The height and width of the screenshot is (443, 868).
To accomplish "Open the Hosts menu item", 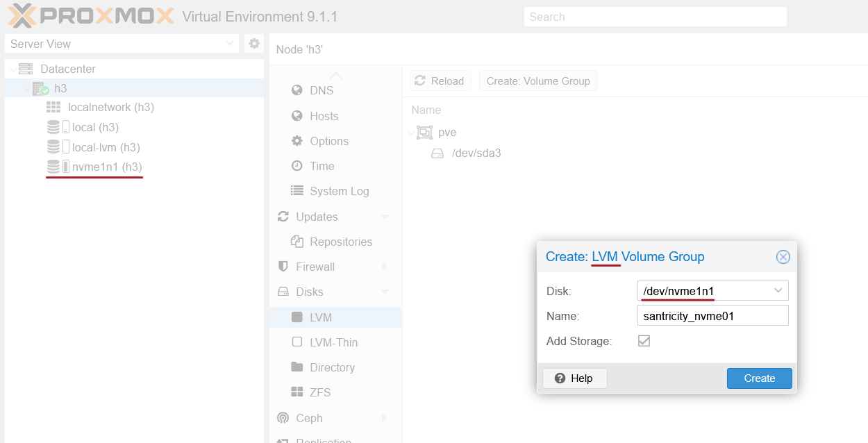I will click(335, 116).
